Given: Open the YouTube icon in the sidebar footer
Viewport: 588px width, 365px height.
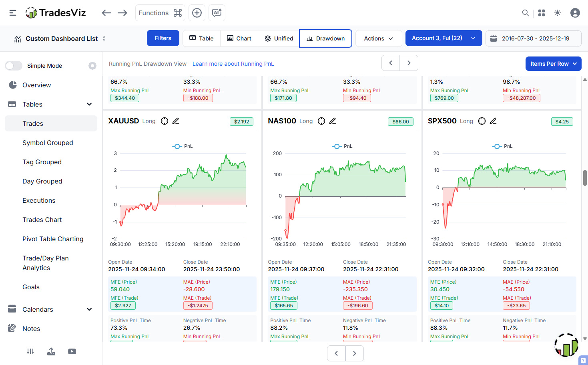Looking at the screenshot, I should point(72,351).
